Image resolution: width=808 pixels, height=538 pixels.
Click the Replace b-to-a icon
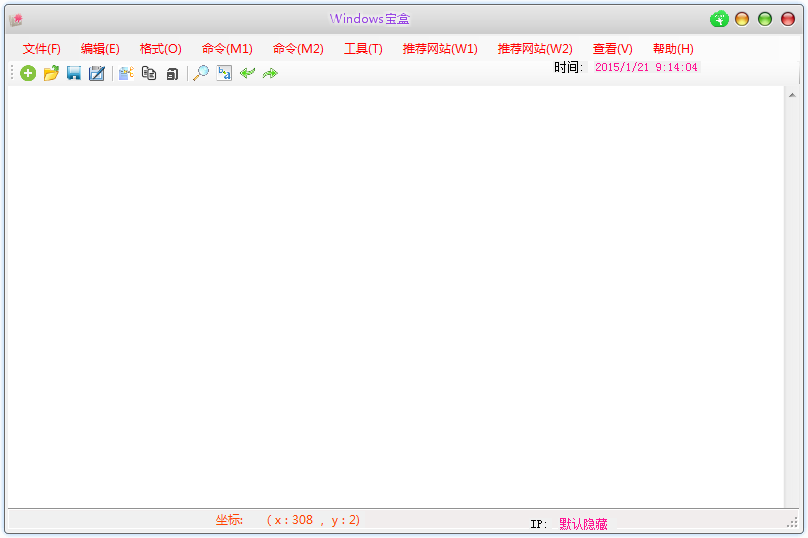[224, 73]
